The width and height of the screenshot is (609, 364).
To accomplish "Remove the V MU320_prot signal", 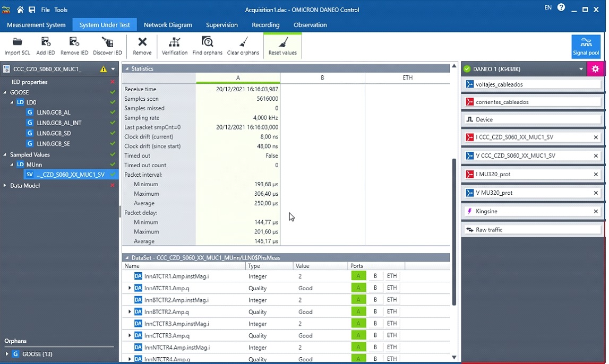I will pos(596,193).
